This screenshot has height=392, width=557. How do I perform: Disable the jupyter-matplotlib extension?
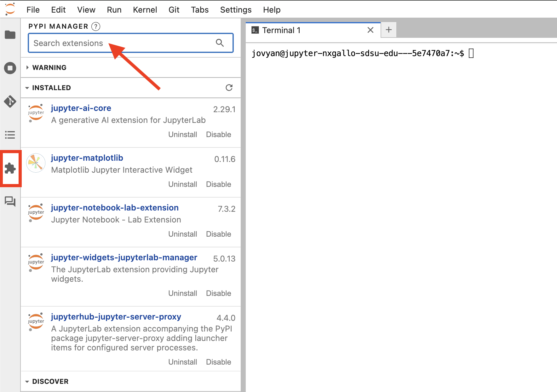(218, 184)
